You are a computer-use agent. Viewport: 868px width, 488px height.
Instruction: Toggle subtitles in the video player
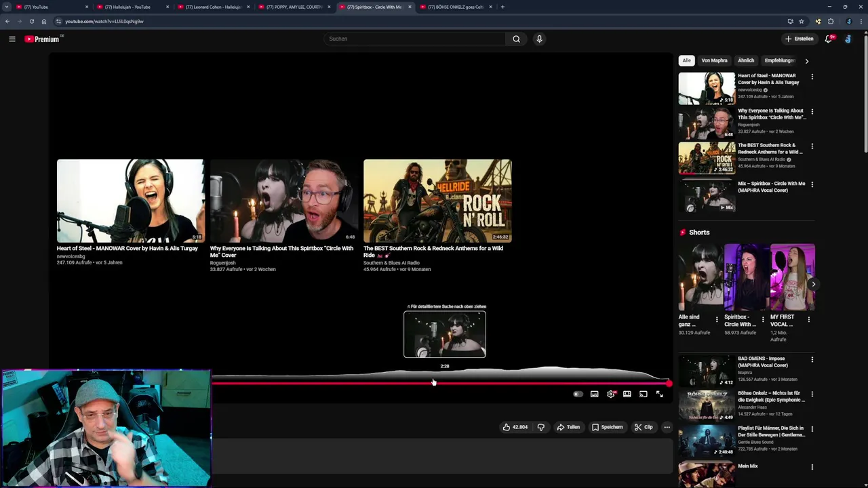(x=594, y=394)
